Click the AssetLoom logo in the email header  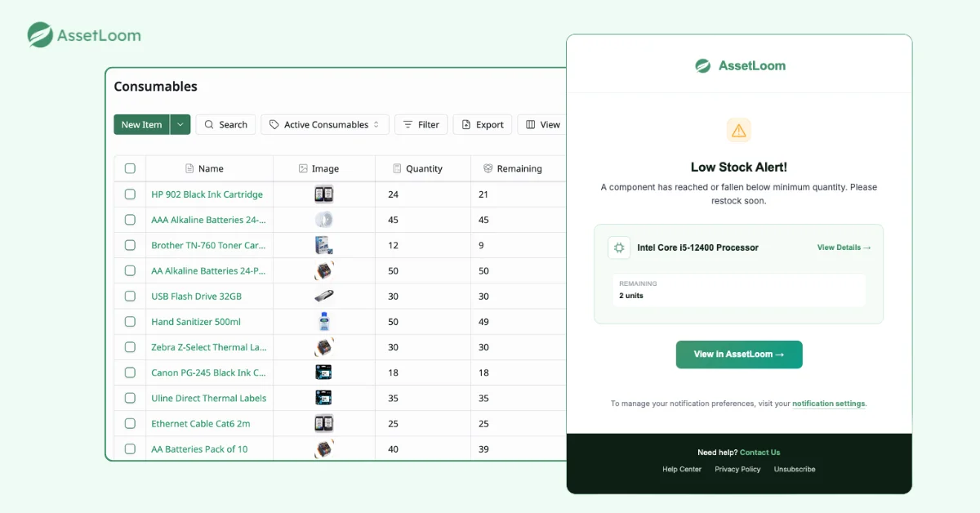pyautogui.click(x=740, y=65)
